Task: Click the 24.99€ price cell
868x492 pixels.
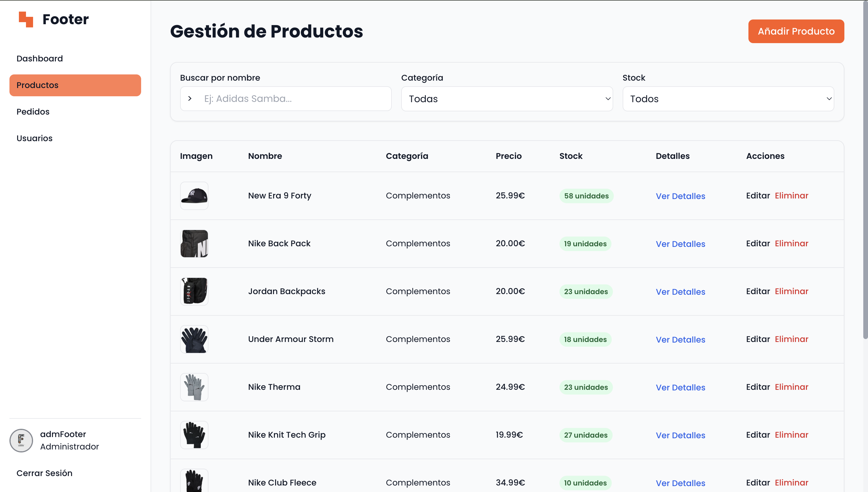Action: 510,387
